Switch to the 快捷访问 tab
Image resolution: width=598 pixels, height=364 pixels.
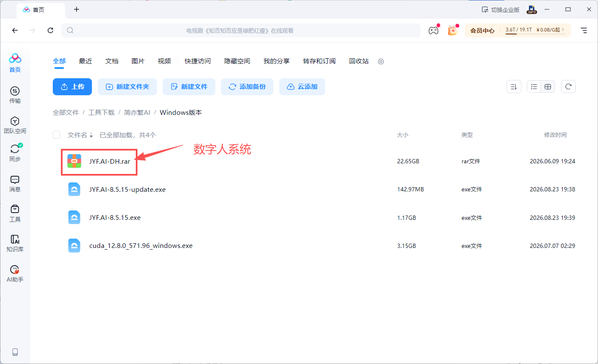tap(197, 61)
